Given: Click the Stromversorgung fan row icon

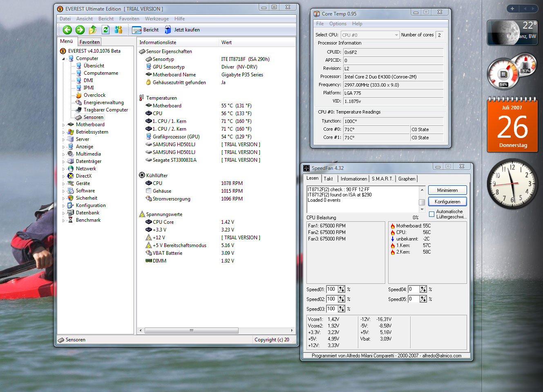Looking at the screenshot, I should pyautogui.click(x=149, y=199).
